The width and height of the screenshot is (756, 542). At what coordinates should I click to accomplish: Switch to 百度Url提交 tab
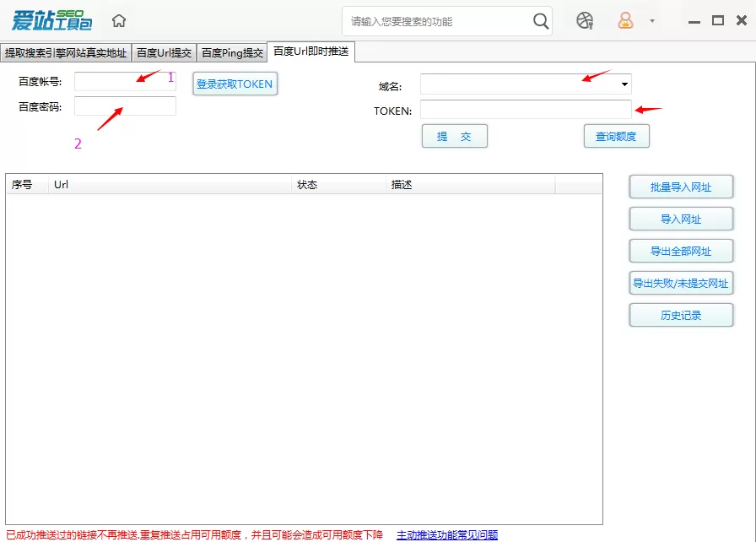pos(164,52)
